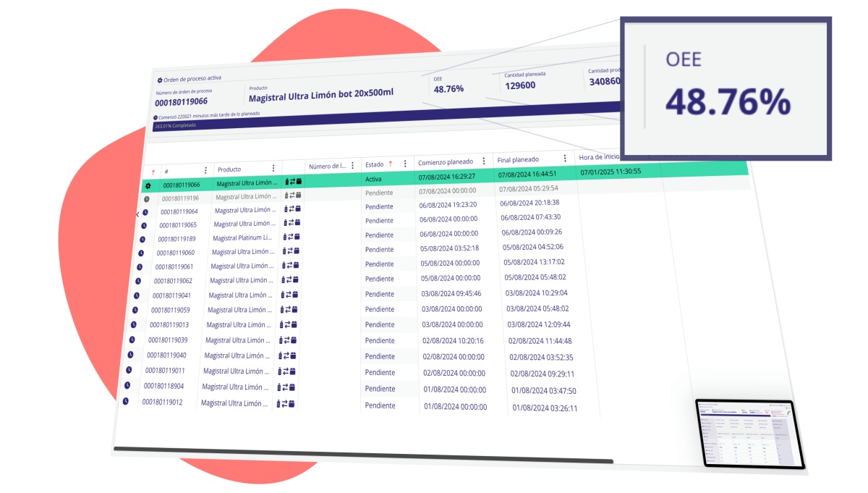Click the gear icon on active order row

pos(148,185)
